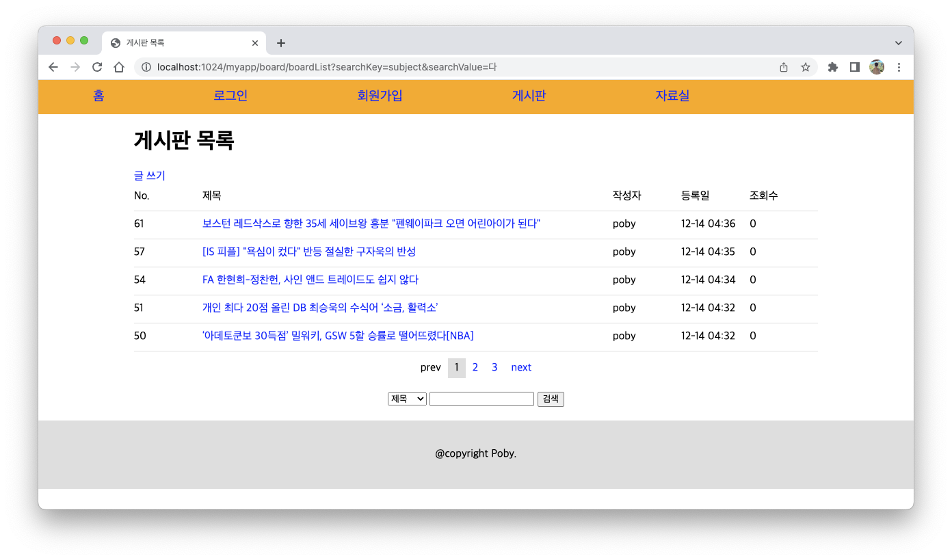Open a new tab with plus icon
952x560 pixels.
click(x=281, y=43)
